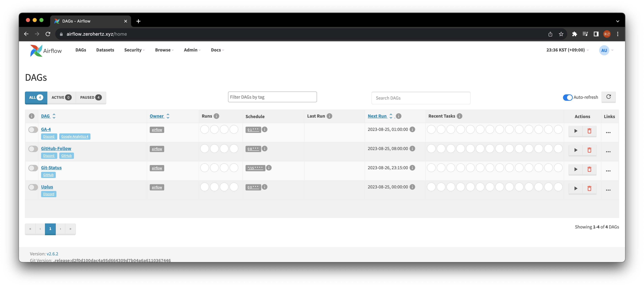Unpause the Git-Status DAG toggle
Screen dimensions: 644x287
click(x=33, y=168)
